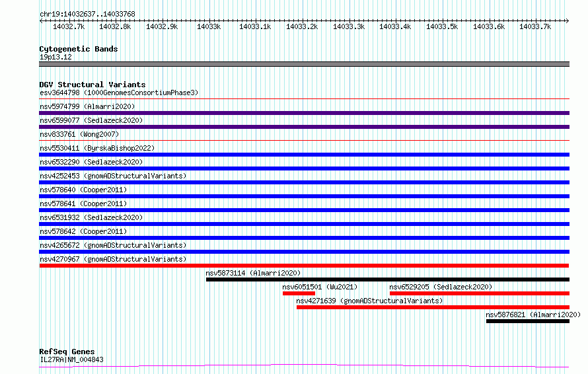Click the 19p13.12 cytogenetic band bar

304,64
